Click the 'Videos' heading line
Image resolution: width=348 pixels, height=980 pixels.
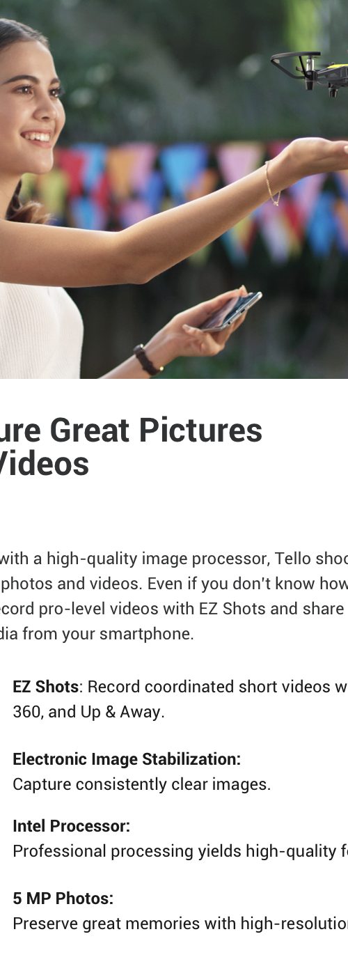pyautogui.click(x=45, y=464)
